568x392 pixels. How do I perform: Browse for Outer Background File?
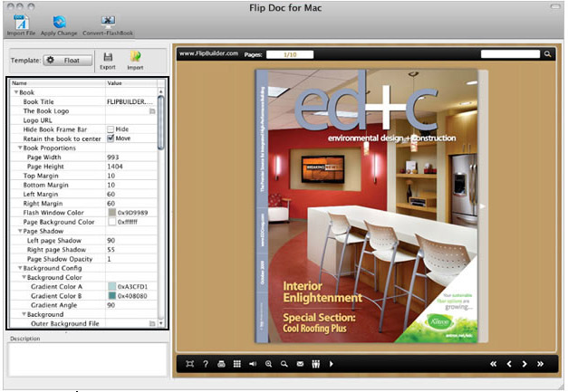tap(152, 323)
